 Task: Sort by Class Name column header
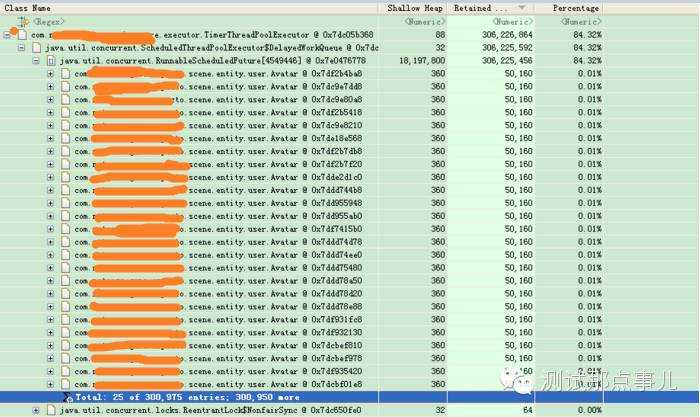pos(190,8)
